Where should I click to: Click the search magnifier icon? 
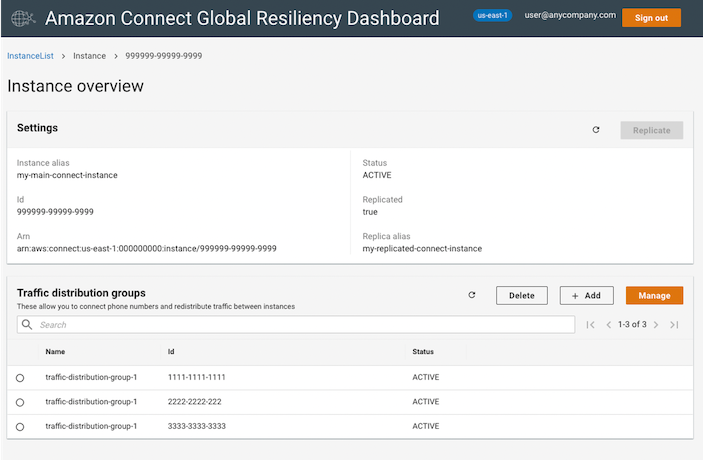[x=27, y=325]
